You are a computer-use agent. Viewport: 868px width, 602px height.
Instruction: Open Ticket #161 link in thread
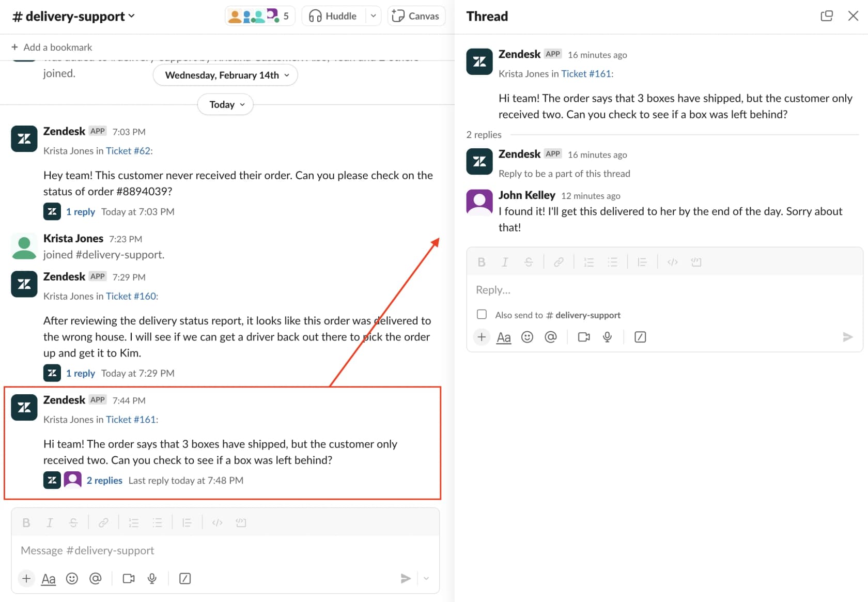pos(586,74)
